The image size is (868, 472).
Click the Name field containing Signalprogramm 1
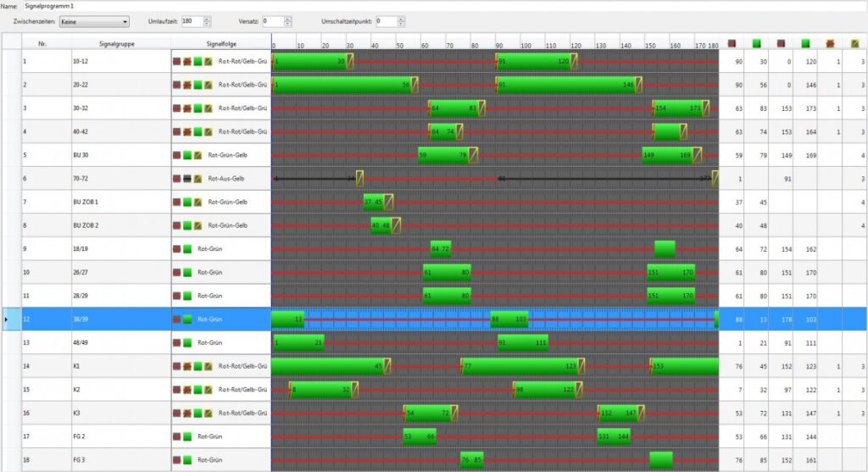coord(442,6)
